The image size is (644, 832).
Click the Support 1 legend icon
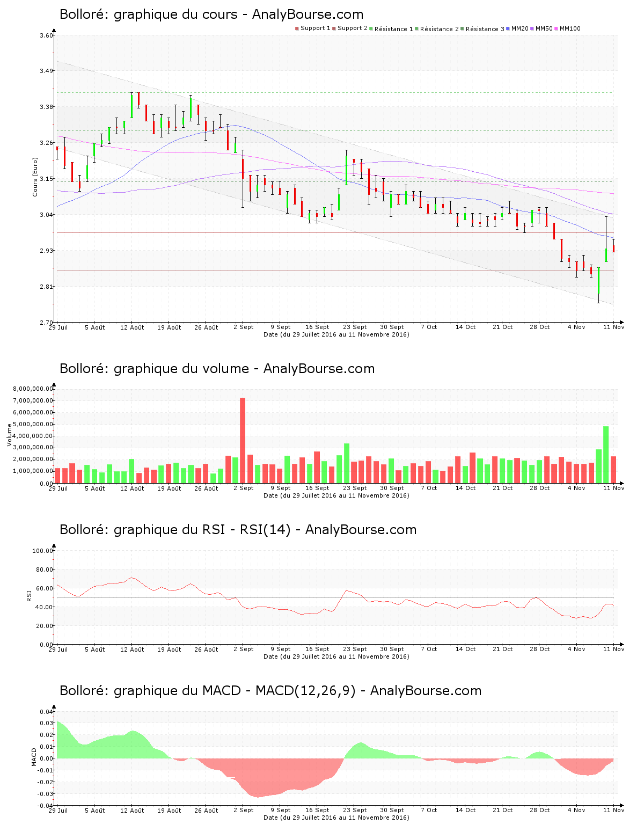[297, 27]
